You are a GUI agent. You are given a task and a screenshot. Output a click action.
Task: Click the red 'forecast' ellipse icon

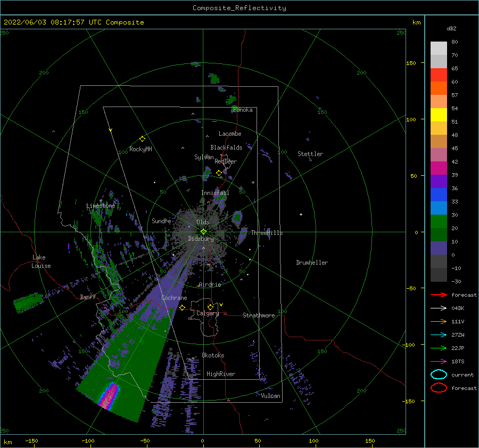tap(439, 388)
